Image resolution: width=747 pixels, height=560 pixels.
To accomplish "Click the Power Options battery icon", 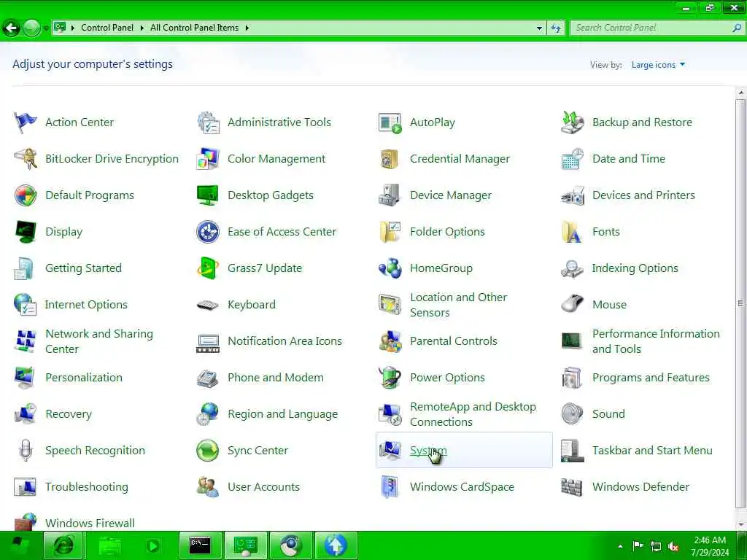I will click(x=390, y=378).
